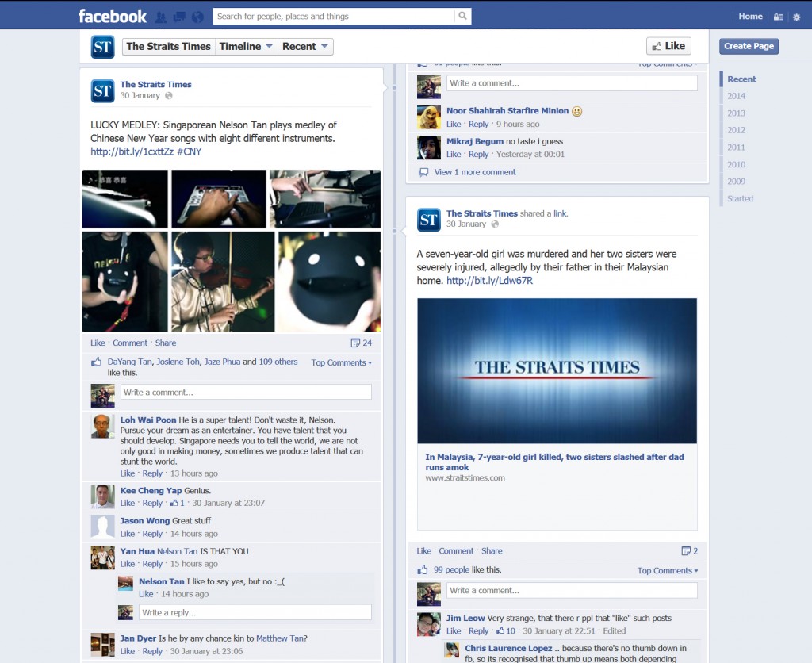Click the Write a reply field

[x=255, y=612]
